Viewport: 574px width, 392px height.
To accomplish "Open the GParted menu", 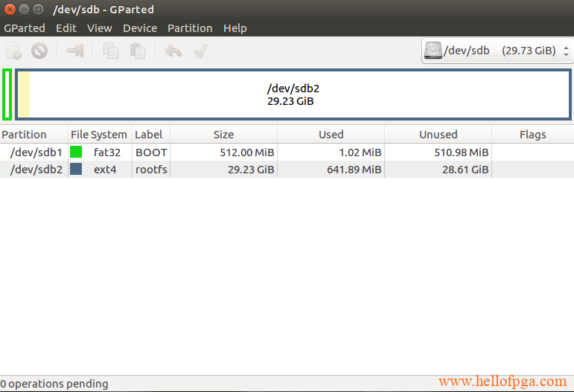I will [x=25, y=28].
